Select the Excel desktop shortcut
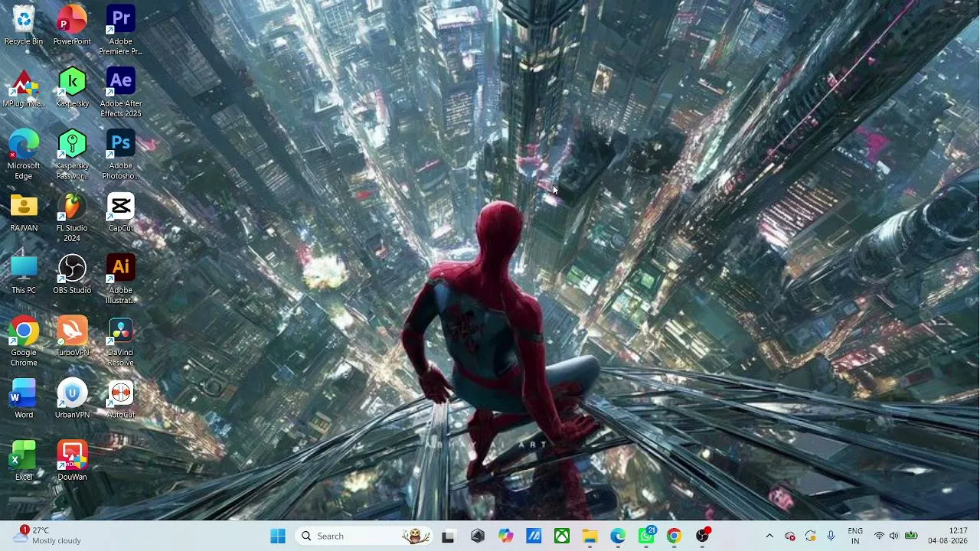Screen dimensions: 980x551 coord(24,461)
